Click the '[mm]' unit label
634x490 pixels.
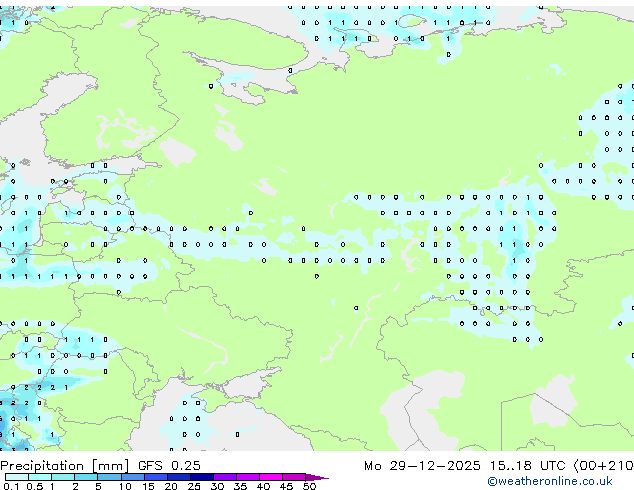(111, 466)
